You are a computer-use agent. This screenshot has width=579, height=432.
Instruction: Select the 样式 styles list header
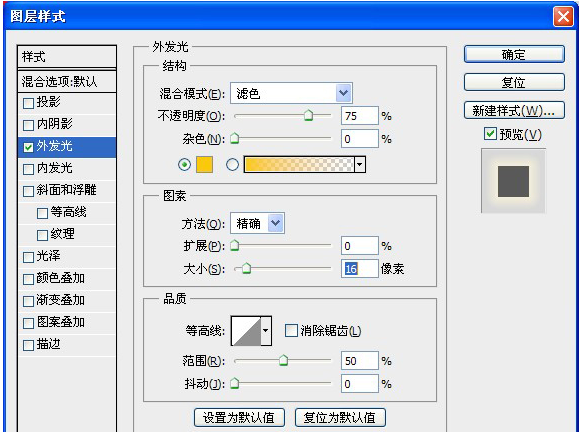(x=67, y=57)
